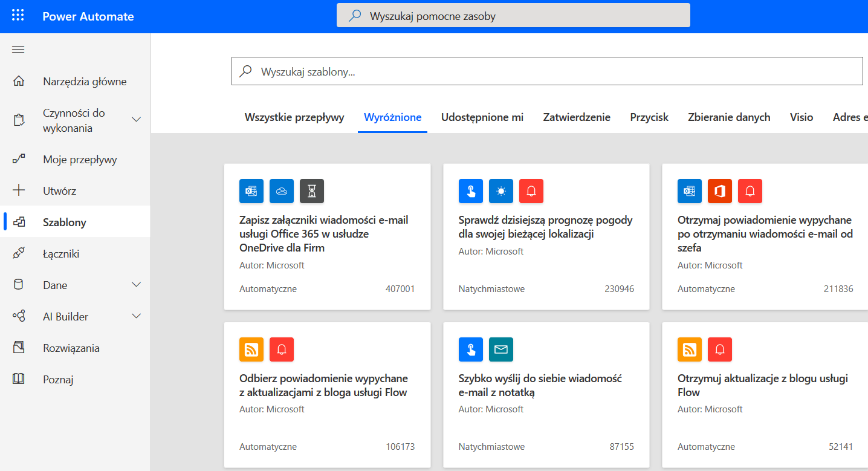868x471 pixels.
Task: Open the app launcher waffle icon
Action: tap(18, 16)
